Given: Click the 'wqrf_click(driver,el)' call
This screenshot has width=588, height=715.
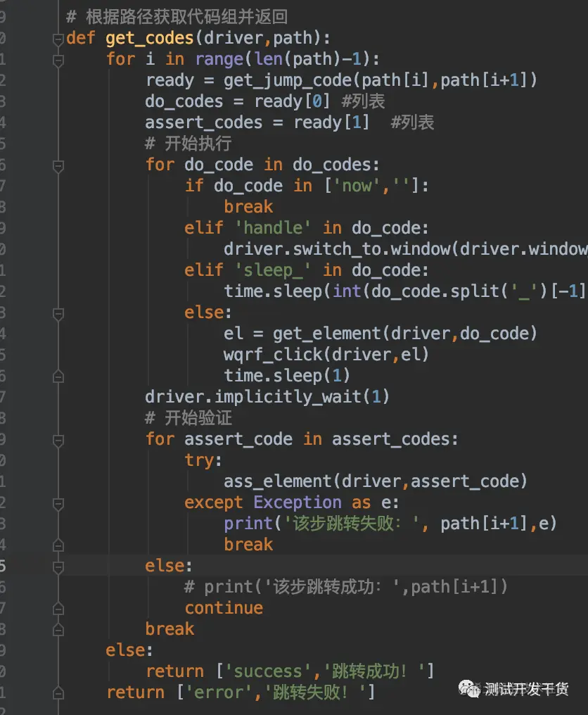Looking at the screenshot, I should click(326, 355).
